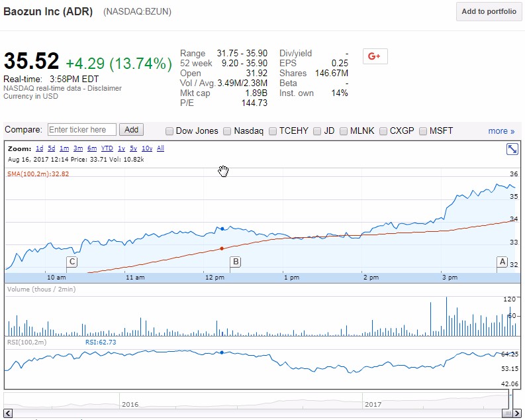
Task: Enable the Nasdaq comparison checkbox
Action: pos(227,131)
